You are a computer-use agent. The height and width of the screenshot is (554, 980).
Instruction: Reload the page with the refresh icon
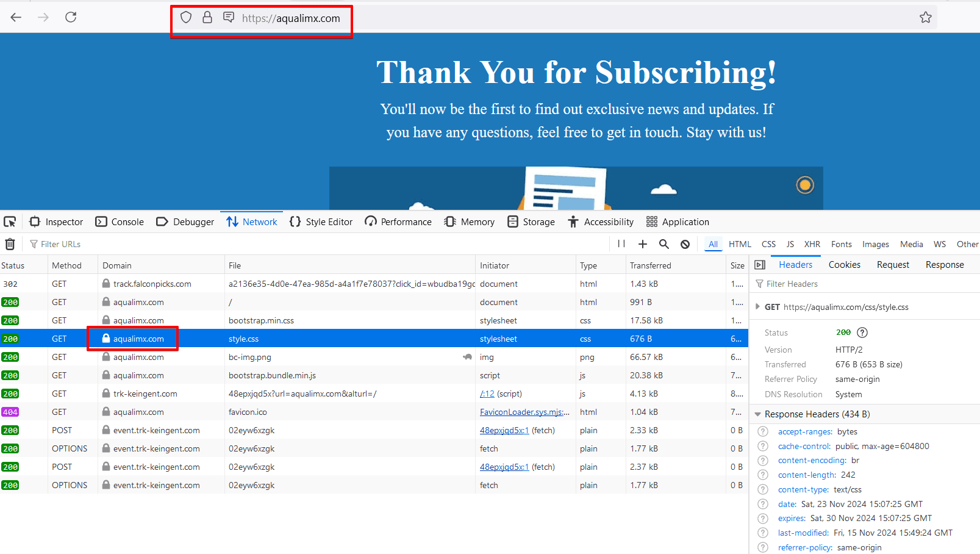pyautogui.click(x=71, y=17)
